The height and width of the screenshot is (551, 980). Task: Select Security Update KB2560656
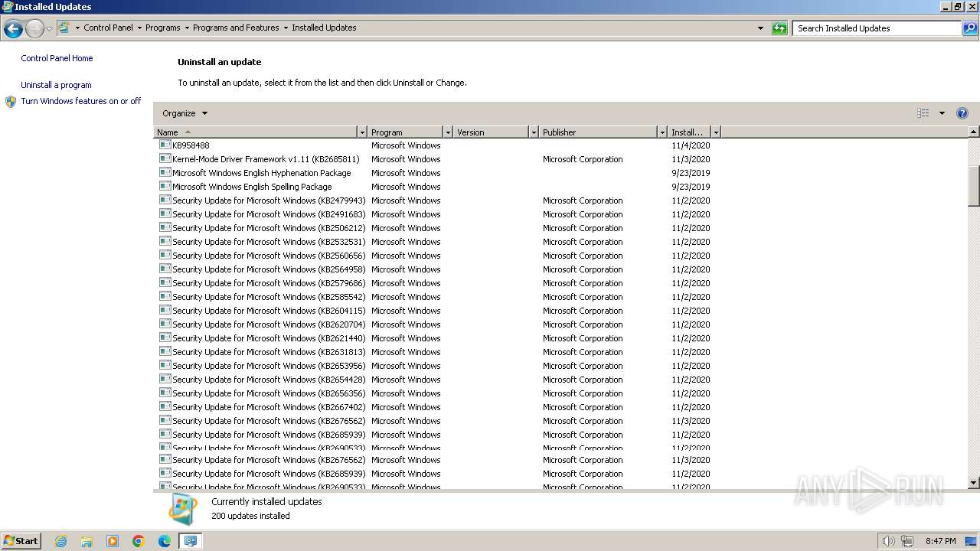436,256
